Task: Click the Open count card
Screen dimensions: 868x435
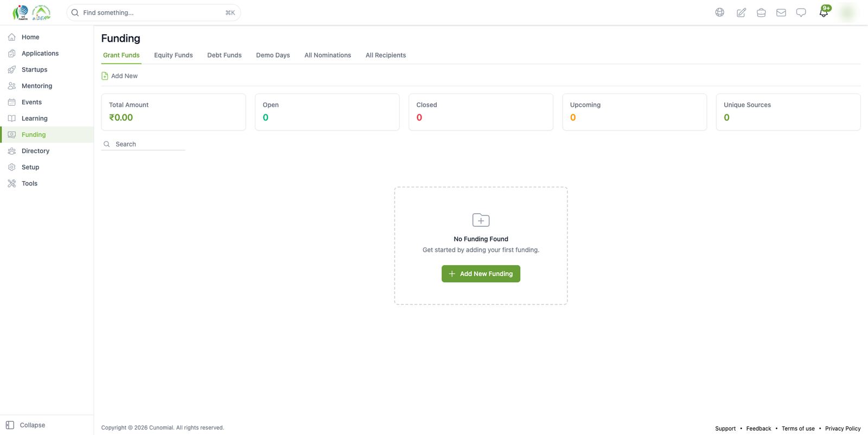Action: tap(327, 112)
